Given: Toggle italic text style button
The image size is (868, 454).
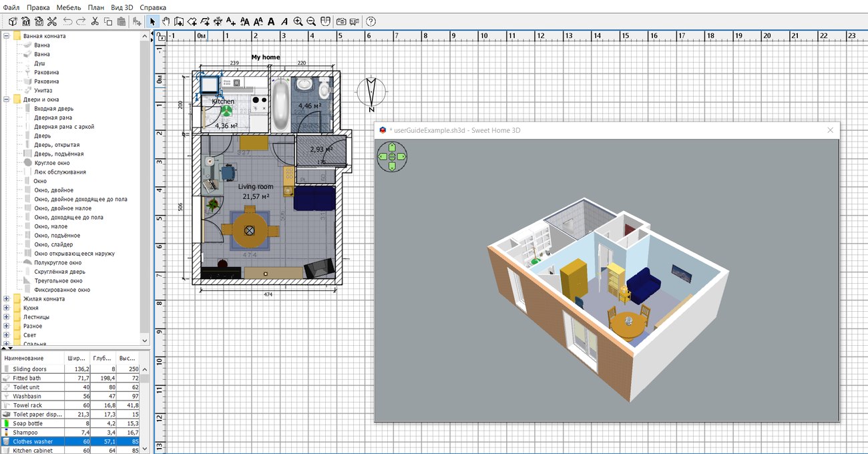Looking at the screenshot, I should tap(284, 21).
